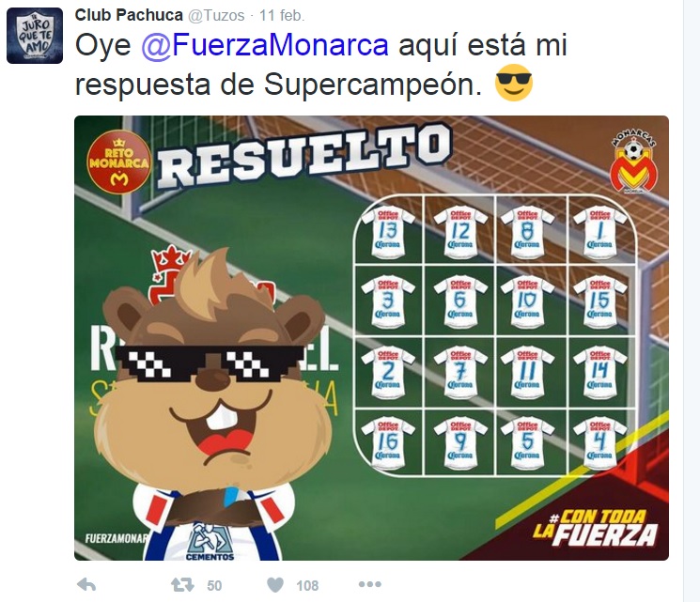The height and width of the screenshot is (602, 700).
Task: Open the three-dot more options menu
Action: (370, 584)
